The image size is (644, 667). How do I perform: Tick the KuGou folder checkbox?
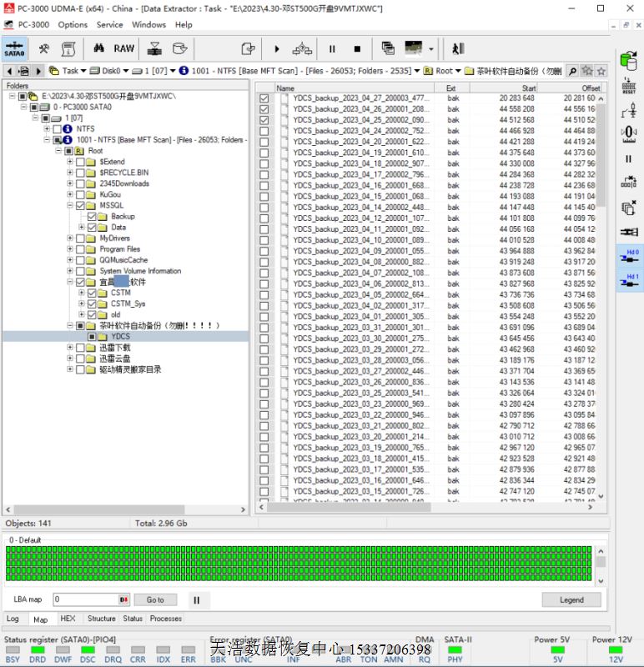click(x=80, y=194)
